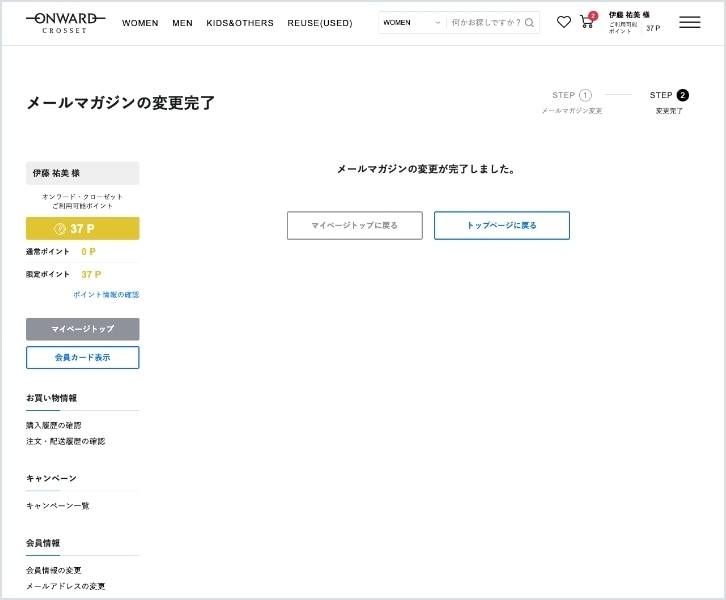
Task: Click the yellow 37 P points badge
Action: point(83,229)
